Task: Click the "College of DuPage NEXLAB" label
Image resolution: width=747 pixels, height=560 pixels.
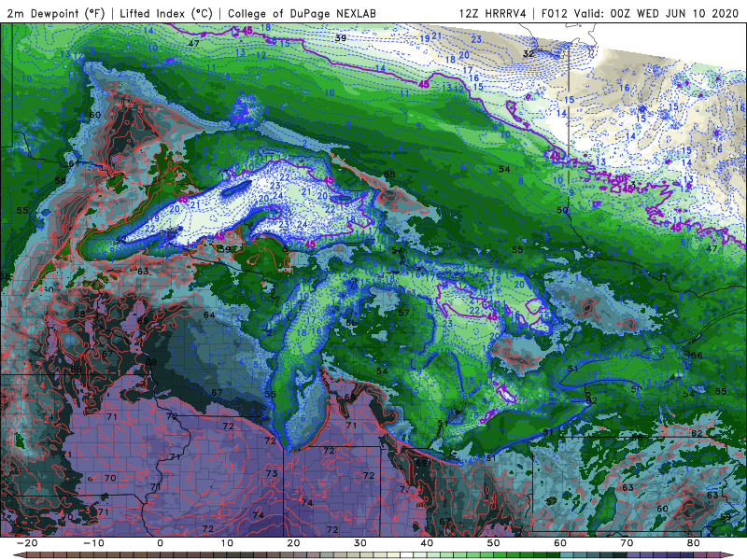Action: click(x=302, y=13)
